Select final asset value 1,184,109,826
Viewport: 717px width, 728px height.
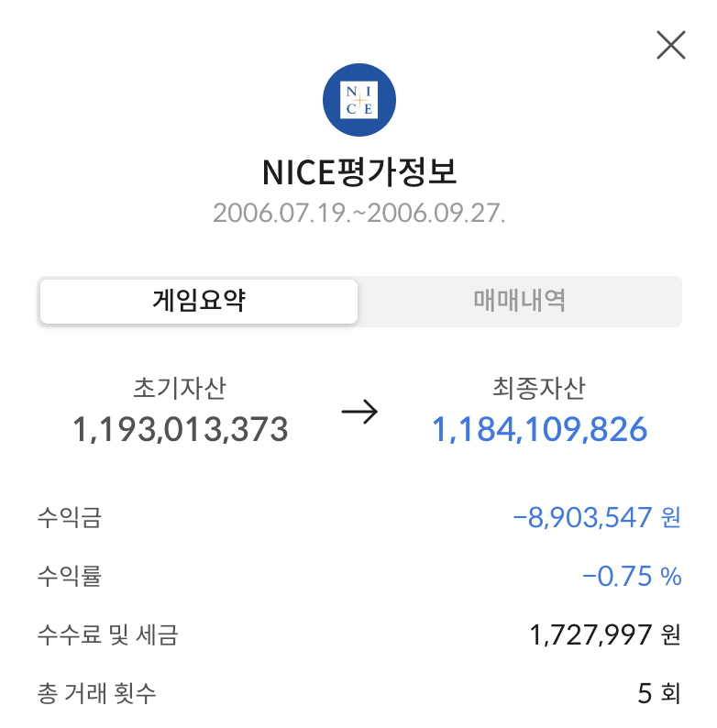[539, 429]
